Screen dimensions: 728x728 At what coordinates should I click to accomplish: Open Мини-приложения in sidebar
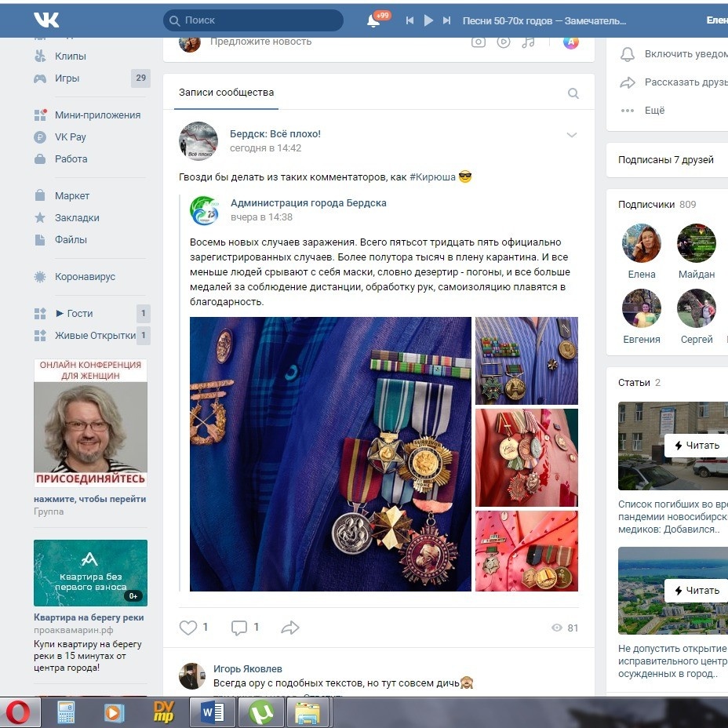pos(97,115)
